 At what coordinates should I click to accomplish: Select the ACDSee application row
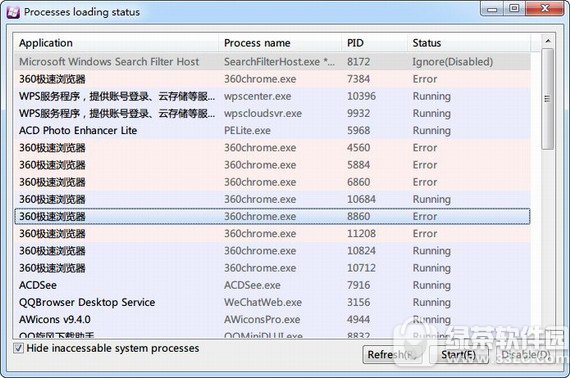pos(272,285)
